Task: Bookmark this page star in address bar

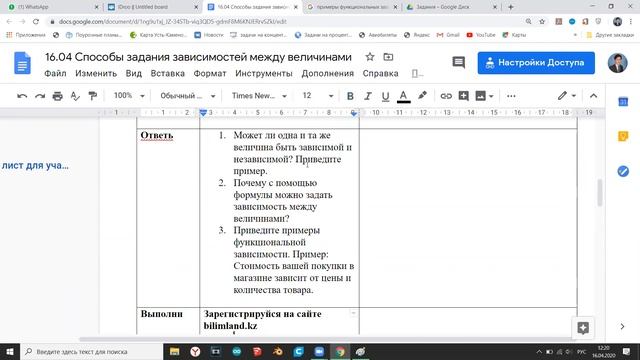Action: pos(542,22)
